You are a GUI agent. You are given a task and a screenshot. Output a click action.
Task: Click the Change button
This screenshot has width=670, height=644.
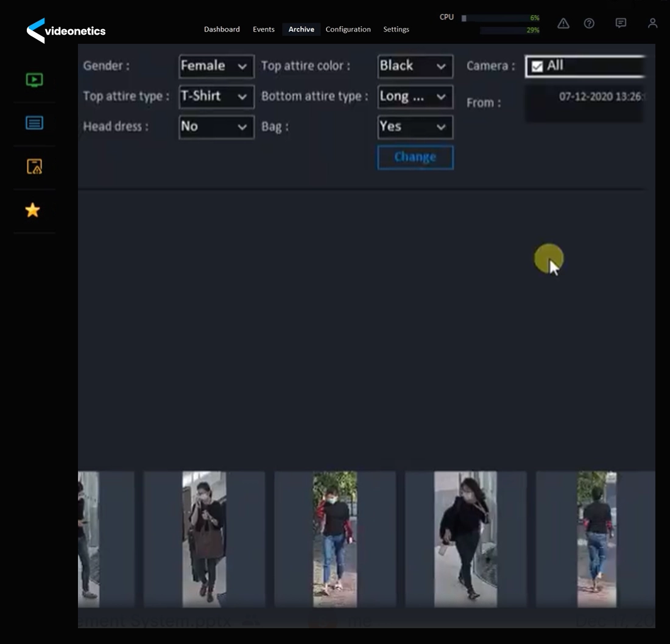pos(415,158)
